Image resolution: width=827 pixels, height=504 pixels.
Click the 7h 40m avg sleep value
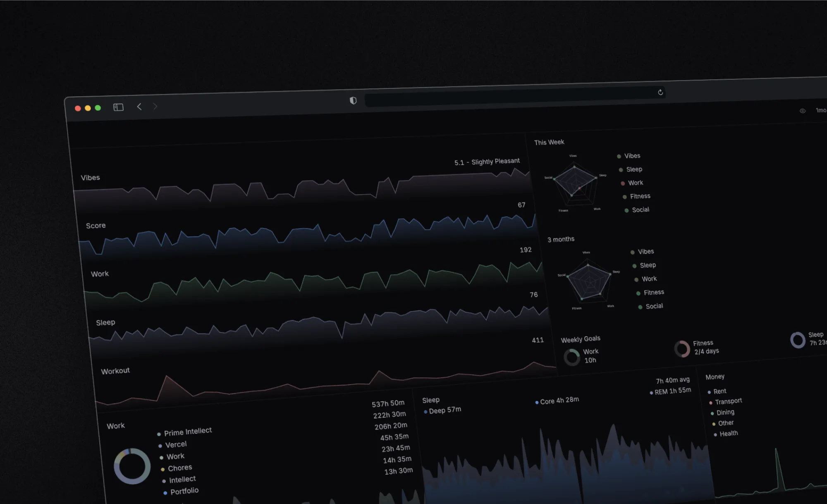[673, 380]
